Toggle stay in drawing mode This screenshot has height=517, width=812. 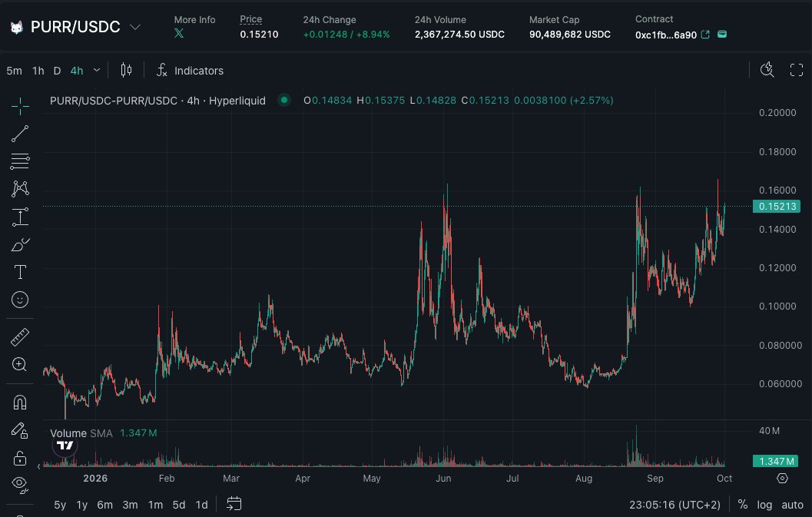[20, 430]
